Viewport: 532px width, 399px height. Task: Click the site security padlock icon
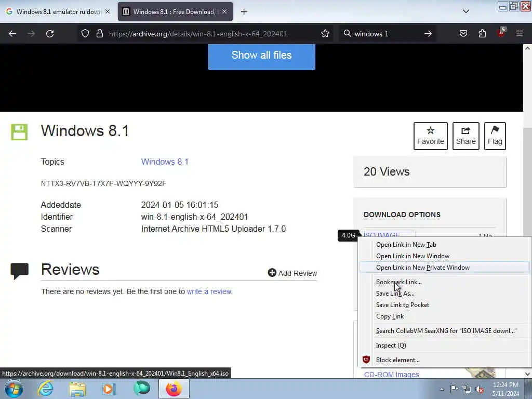[99, 34]
